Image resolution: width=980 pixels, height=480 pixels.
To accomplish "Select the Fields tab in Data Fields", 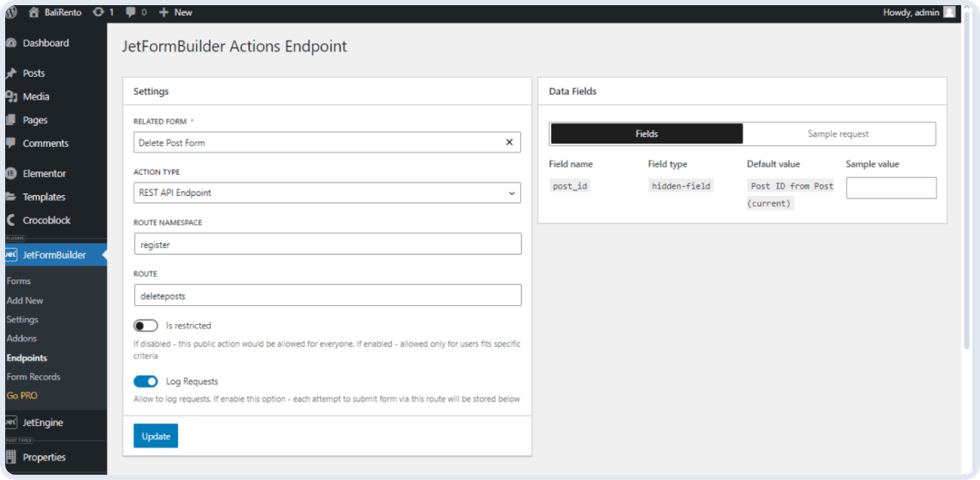I will pos(646,133).
